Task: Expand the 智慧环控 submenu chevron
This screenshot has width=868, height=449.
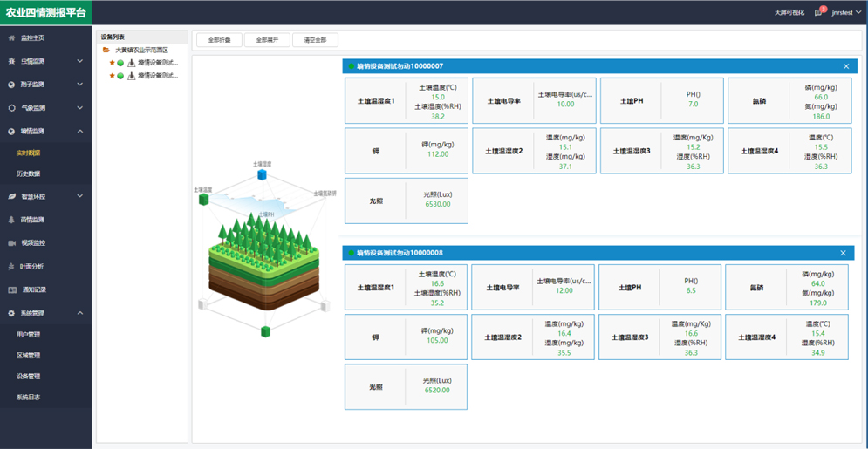Action: (79, 196)
